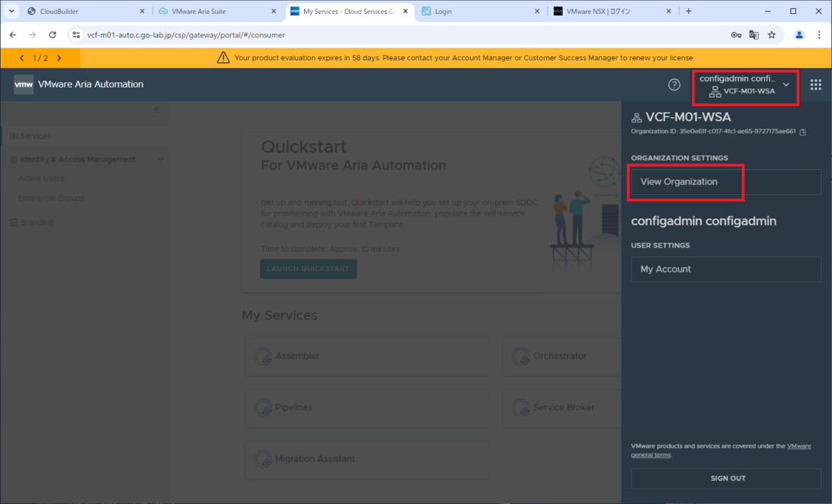The height and width of the screenshot is (504, 832).
Task: Switch to the VMware NSX tab
Action: pyautogui.click(x=613, y=11)
